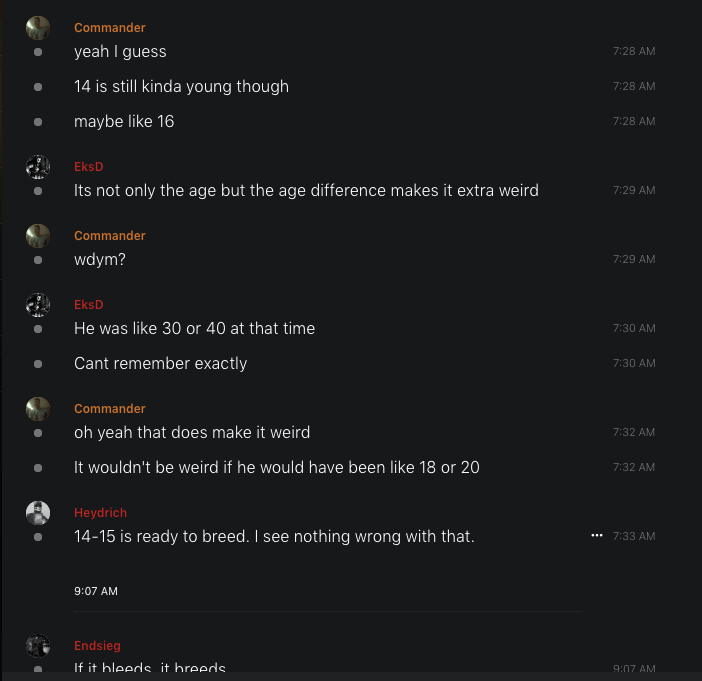Click EksD's avatar above "Cant remember exactly"
The width and height of the screenshot is (702, 681).
38,305
